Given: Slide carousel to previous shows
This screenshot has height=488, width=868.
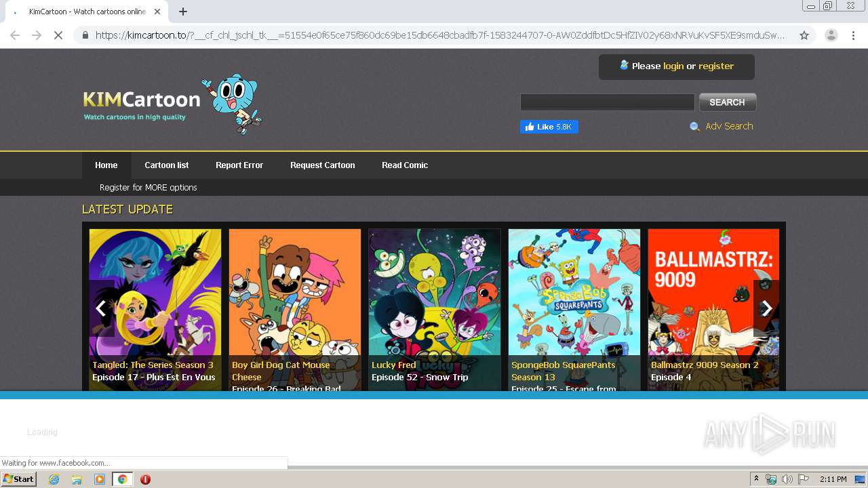Looking at the screenshot, I should click(101, 308).
